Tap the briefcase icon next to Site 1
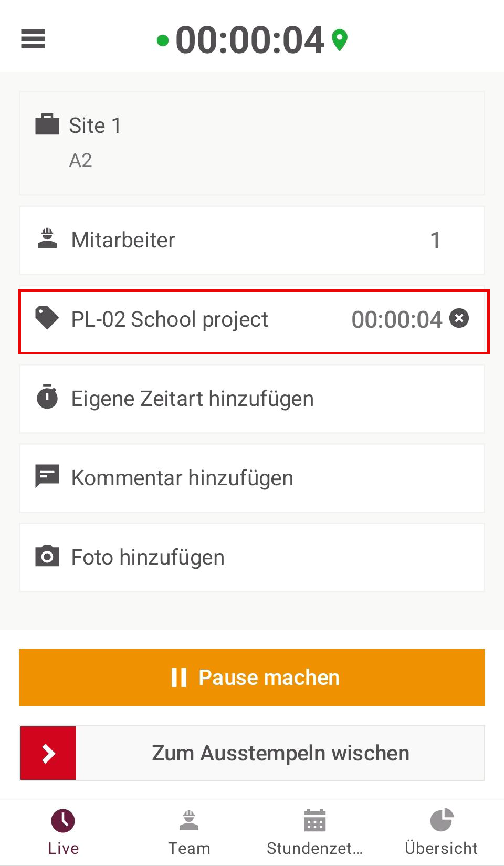Viewport: 504px width, 866px height. (47, 125)
